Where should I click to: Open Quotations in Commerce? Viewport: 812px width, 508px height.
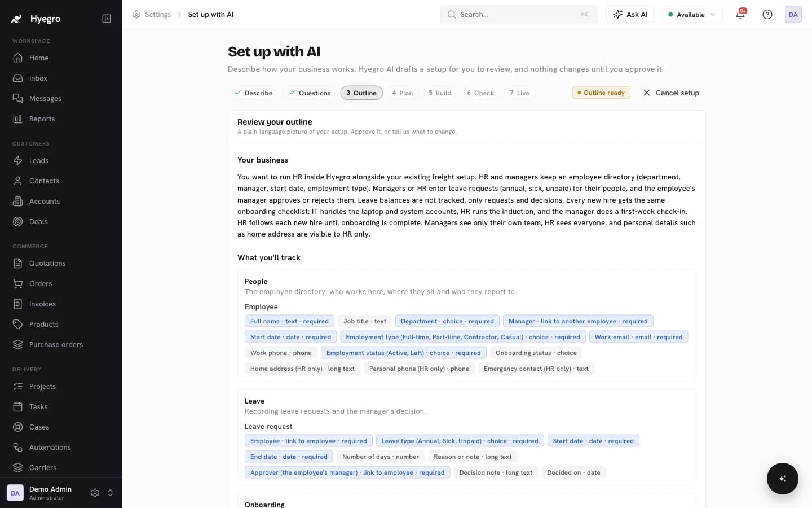61,263
